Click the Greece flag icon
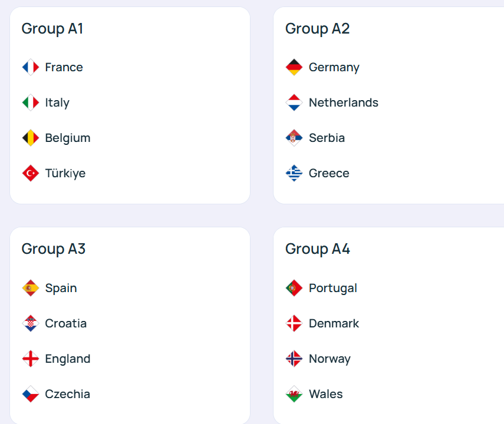 click(x=294, y=173)
